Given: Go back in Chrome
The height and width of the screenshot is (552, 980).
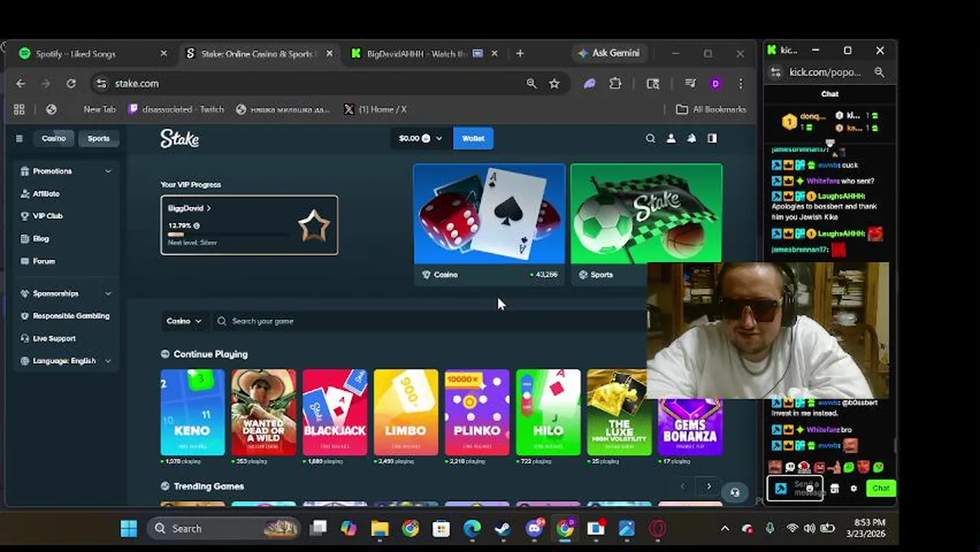Looking at the screenshot, I should pos(21,84).
